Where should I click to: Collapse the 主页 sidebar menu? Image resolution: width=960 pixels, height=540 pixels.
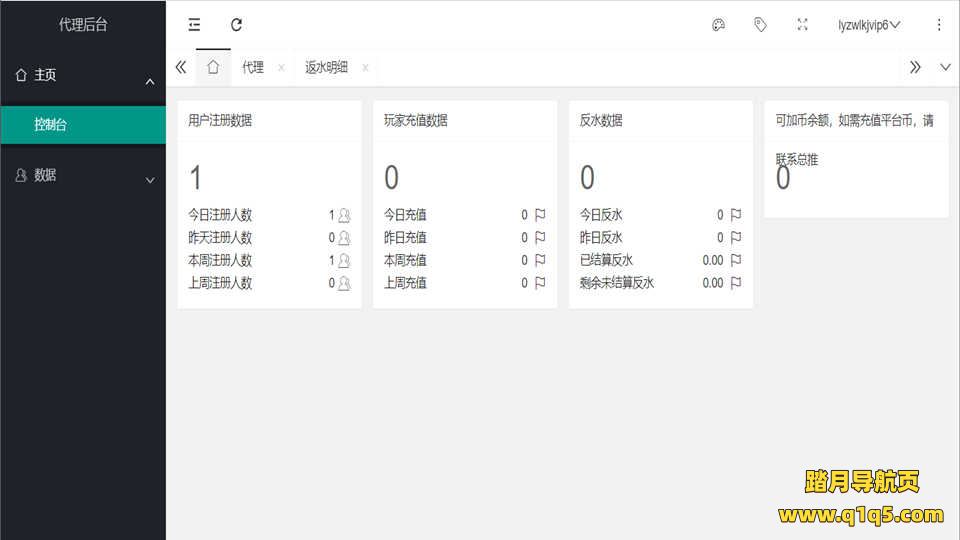(x=83, y=75)
